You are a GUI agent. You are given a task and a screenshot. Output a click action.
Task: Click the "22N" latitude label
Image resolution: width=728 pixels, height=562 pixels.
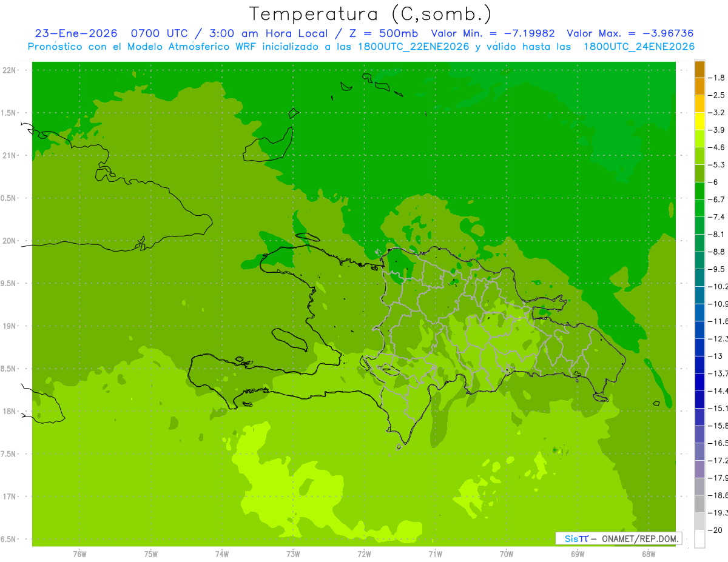pos(10,70)
